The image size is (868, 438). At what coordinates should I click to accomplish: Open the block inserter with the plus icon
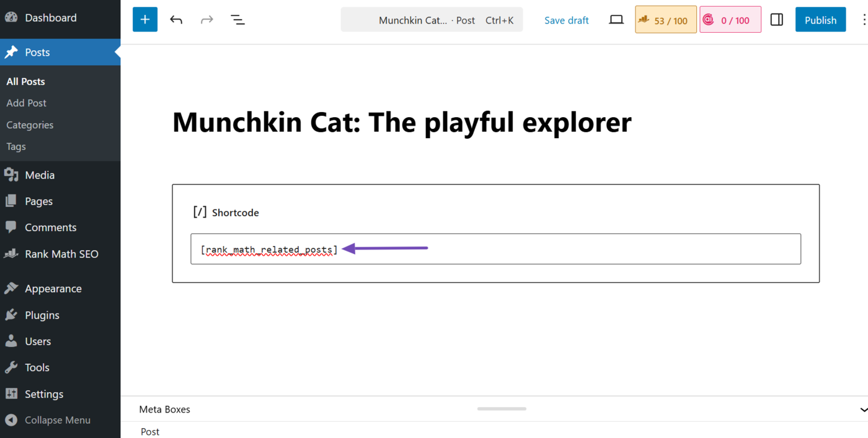[144, 19]
